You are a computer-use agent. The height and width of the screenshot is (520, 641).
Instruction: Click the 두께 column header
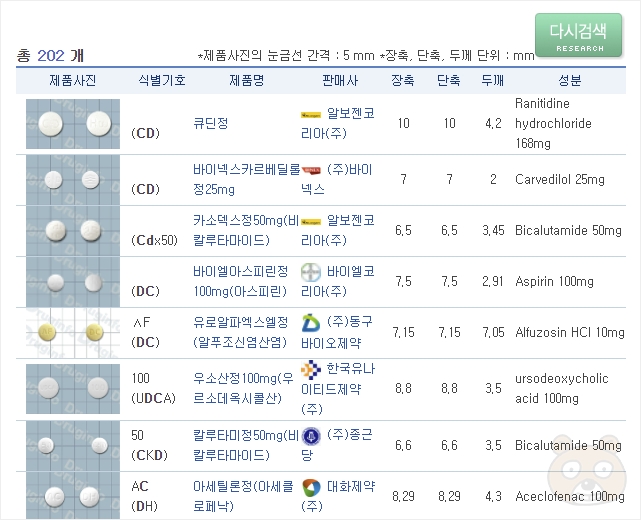(493, 80)
